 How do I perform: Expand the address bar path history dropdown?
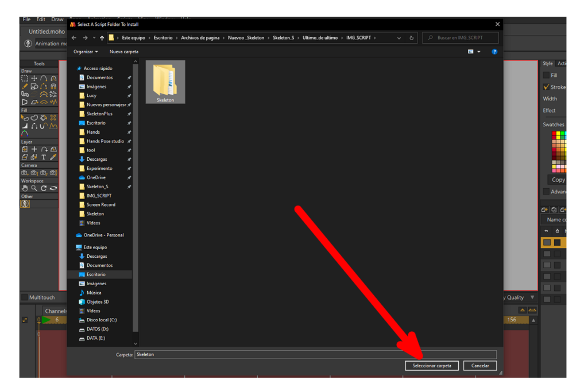click(x=399, y=38)
